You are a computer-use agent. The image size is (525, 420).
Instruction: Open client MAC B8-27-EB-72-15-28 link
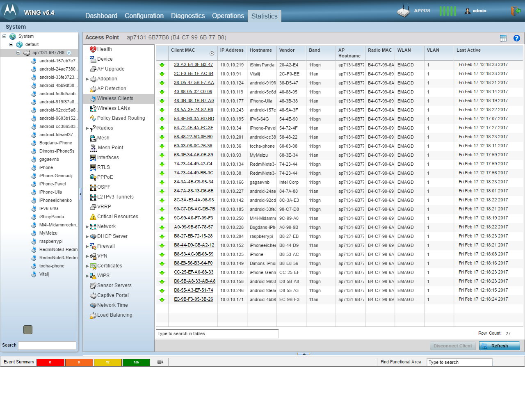193,236
